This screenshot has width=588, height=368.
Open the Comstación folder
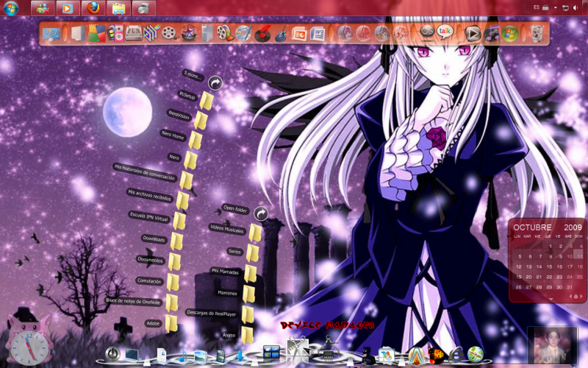173,283
